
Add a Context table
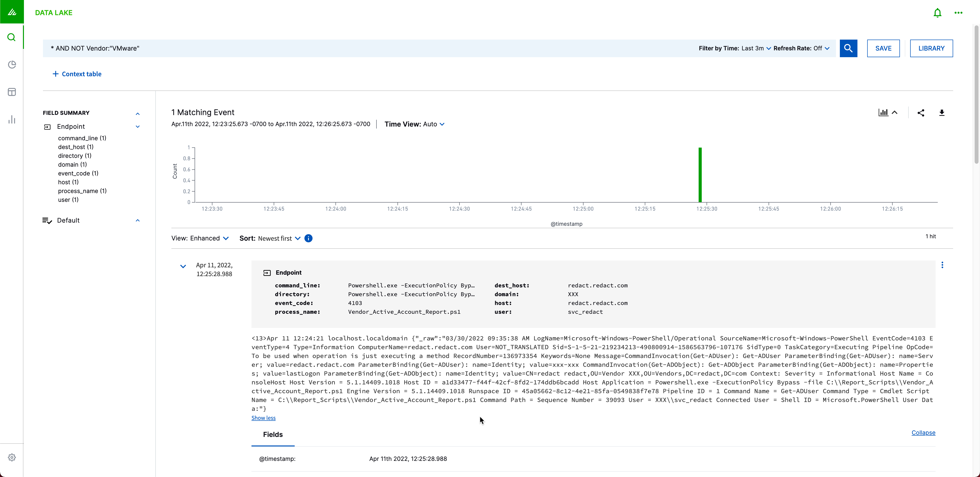tap(77, 74)
